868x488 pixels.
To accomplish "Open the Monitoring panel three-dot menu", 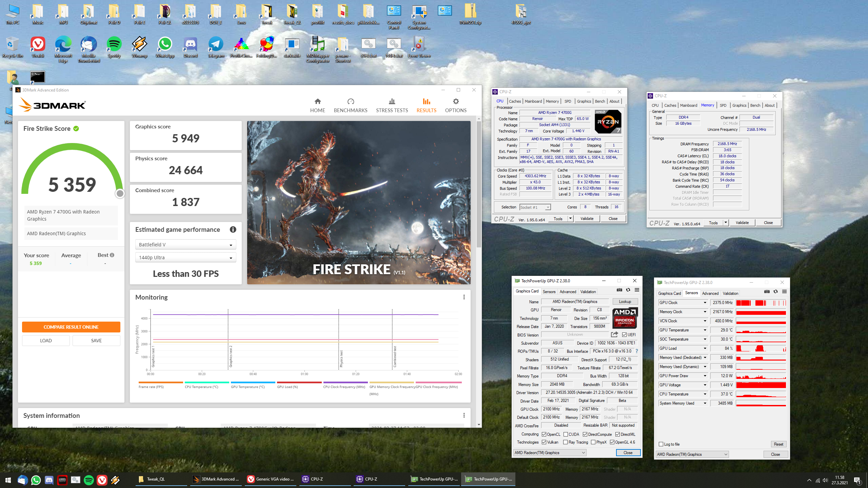I will point(464,297).
